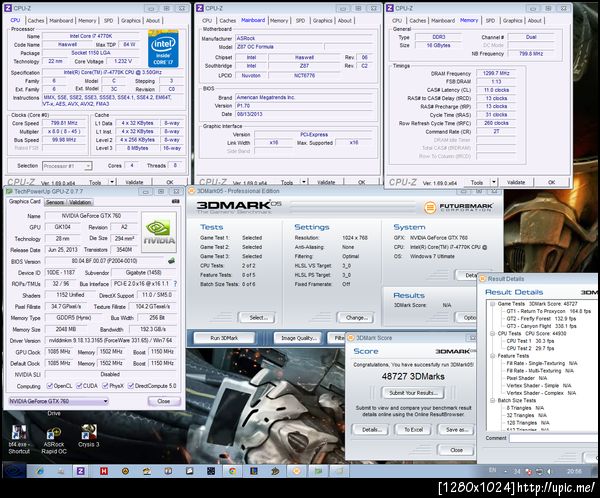Image resolution: width=600 pixels, height=498 pixels.
Task: Click Save as button in score dialog
Action: coord(456,429)
